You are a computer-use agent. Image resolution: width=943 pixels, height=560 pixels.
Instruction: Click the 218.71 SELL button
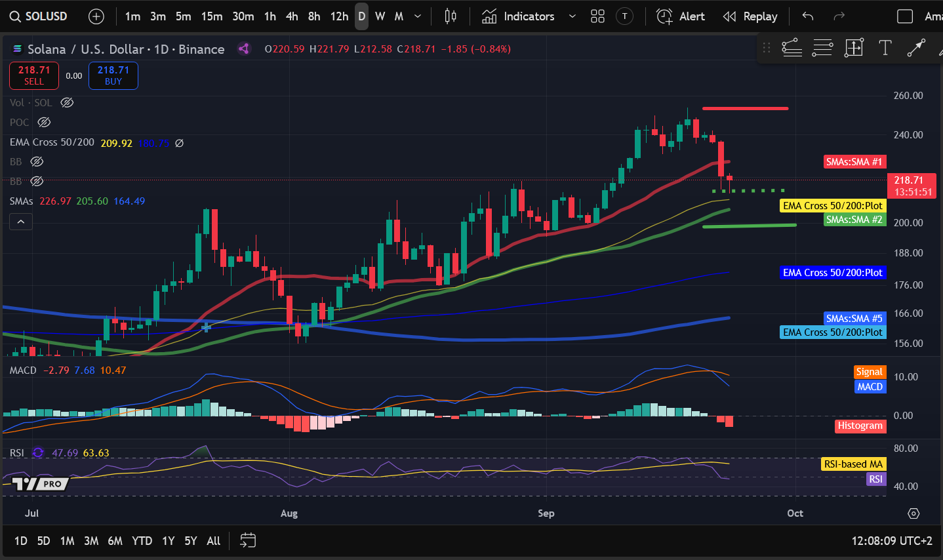34,75
